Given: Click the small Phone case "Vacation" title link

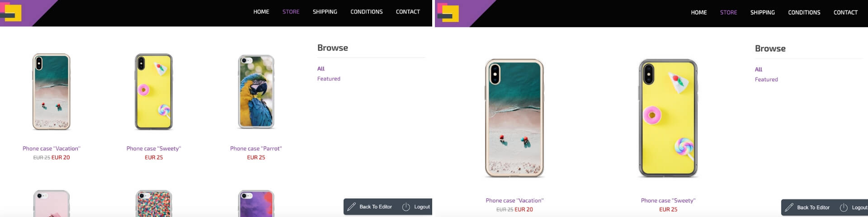Looking at the screenshot, I should point(52,149).
